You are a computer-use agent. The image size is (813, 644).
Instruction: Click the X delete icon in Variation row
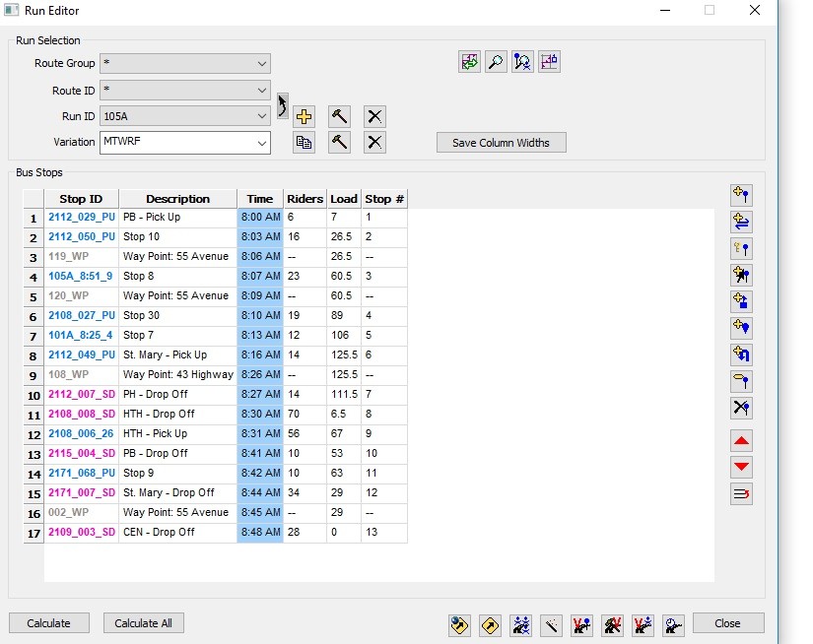pos(374,143)
